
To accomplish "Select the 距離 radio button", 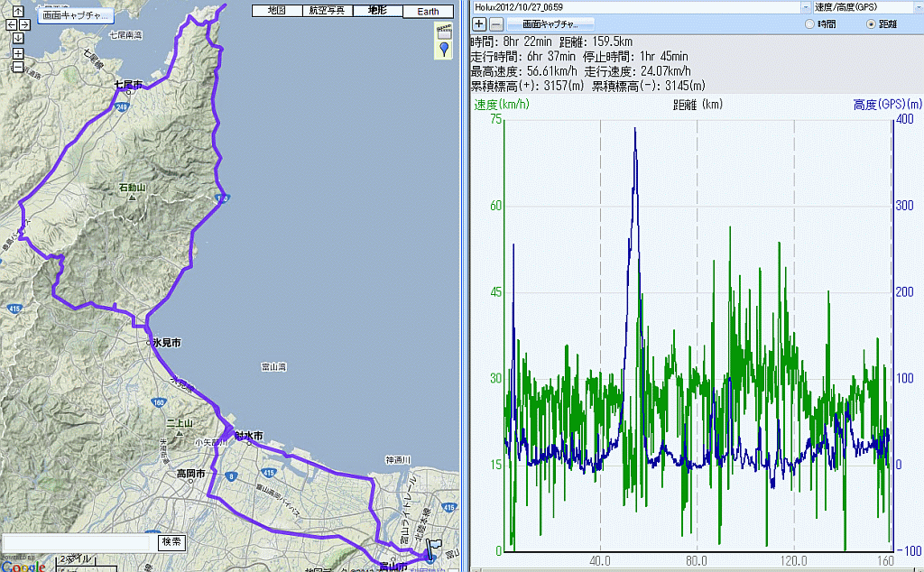I will [x=871, y=24].
